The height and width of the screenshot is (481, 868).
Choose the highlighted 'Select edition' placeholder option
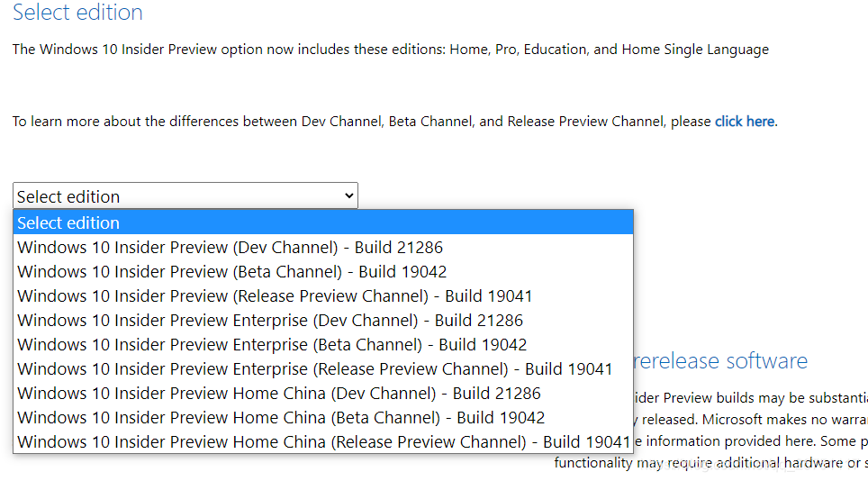(x=323, y=222)
